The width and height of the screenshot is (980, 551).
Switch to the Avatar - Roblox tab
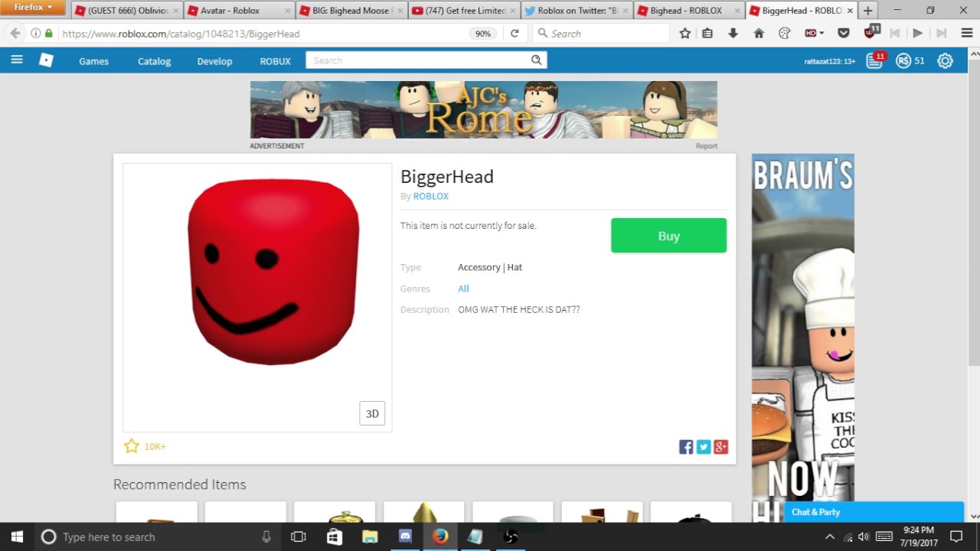tap(239, 11)
